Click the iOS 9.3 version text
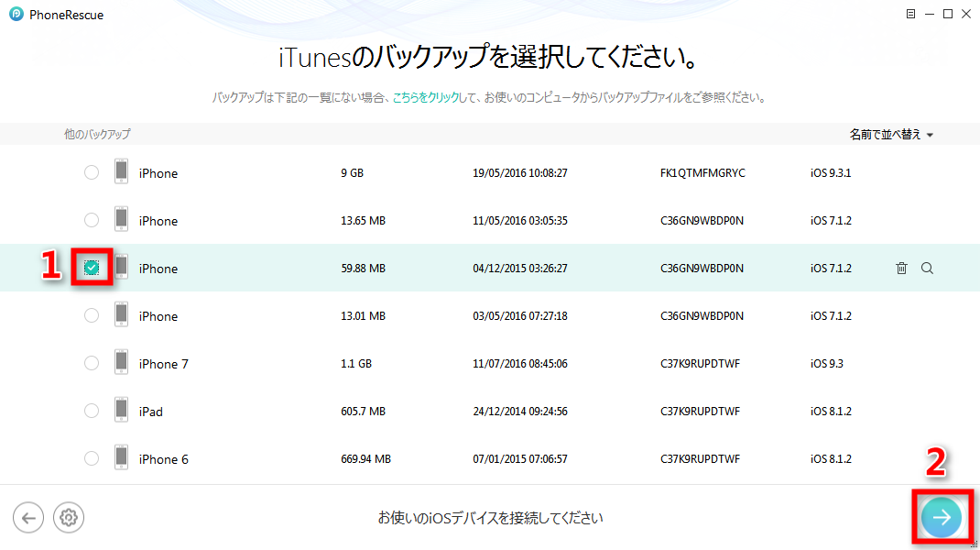The image size is (980, 550). [827, 364]
